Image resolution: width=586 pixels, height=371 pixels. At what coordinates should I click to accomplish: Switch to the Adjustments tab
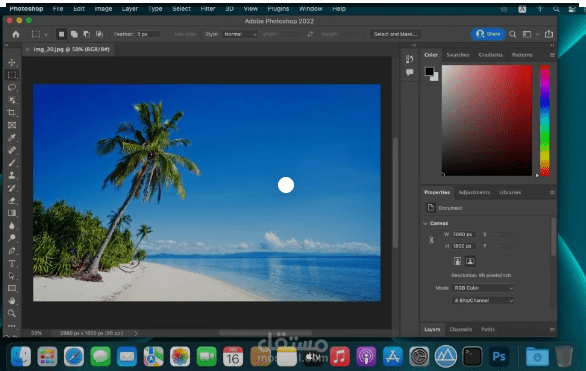pyautogui.click(x=474, y=192)
